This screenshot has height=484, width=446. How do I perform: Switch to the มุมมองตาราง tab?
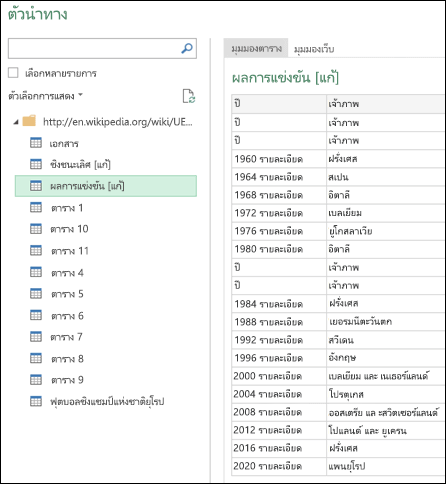pyautogui.click(x=256, y=49)
